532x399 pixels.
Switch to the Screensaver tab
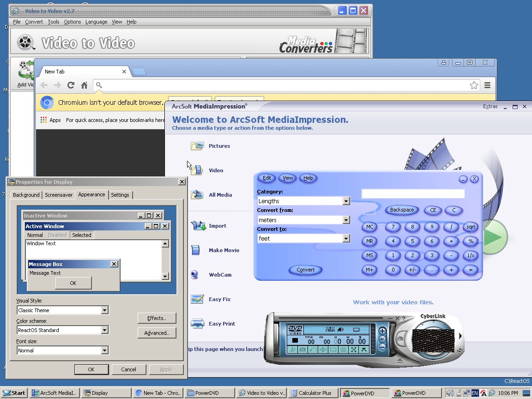[59, 195]
